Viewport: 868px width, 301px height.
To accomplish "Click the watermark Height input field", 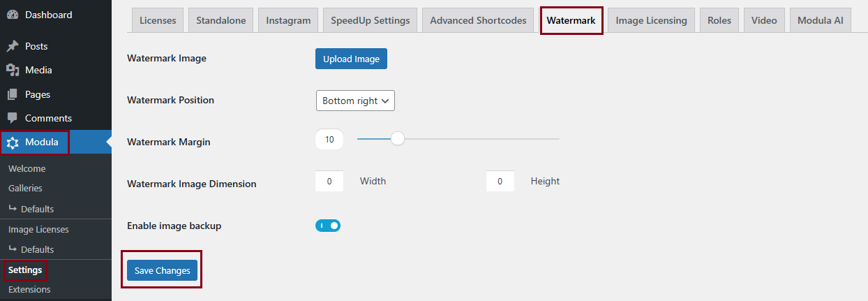I will [500, 182].
